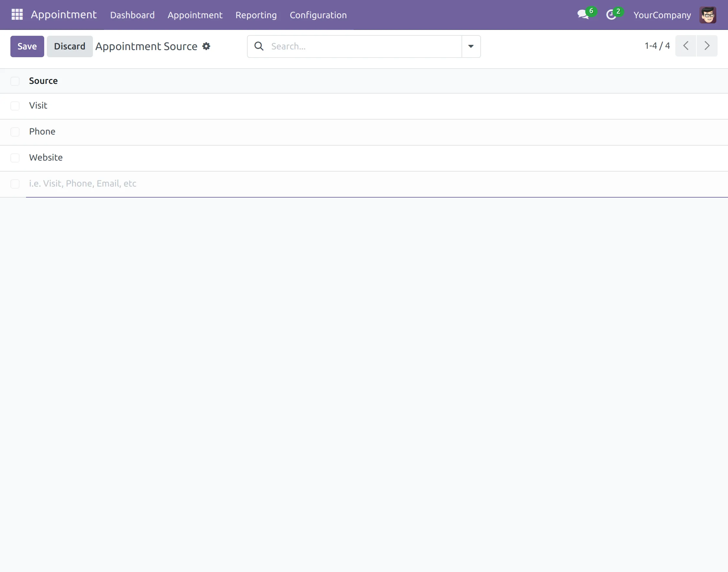This screenshot has width=728, height=572.
Task: Open the chat messages icon
Action: [583, 15]
